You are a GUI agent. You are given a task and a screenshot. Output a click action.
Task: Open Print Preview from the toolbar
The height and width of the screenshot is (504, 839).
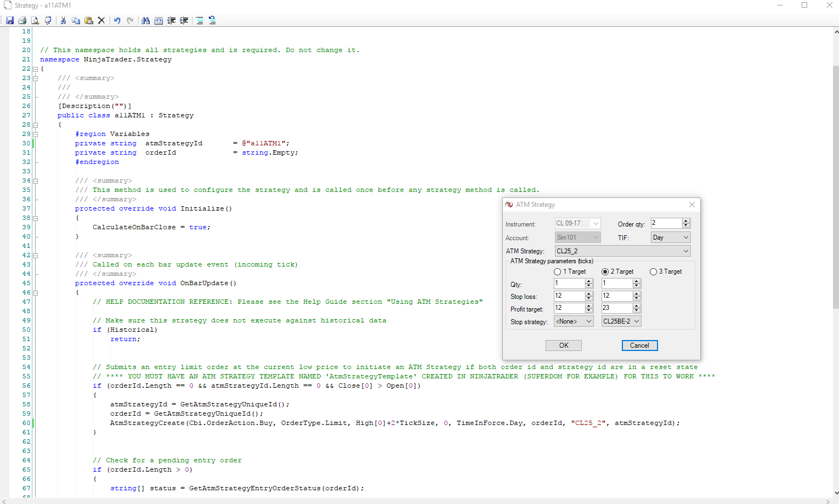click(35, 20)
